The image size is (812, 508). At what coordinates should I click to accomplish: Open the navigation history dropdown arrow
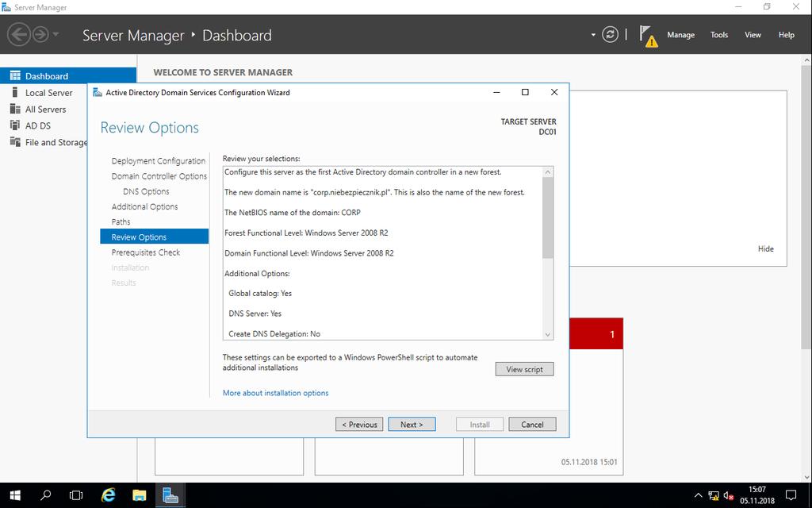point(56,35)
